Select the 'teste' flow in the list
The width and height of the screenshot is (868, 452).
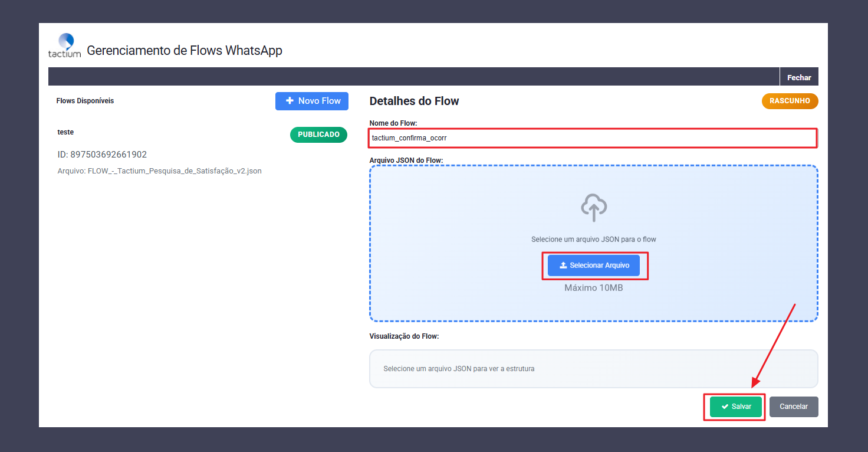coord(65,132)
